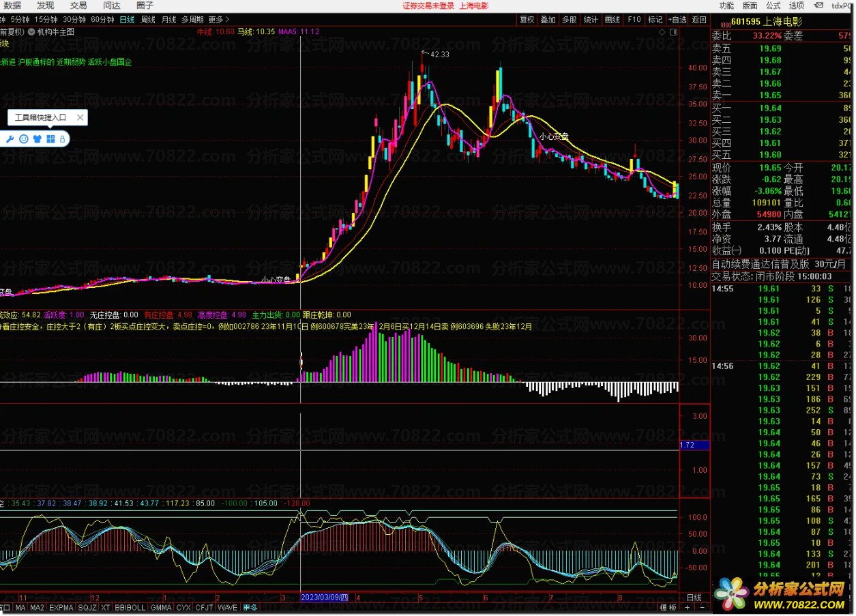The image size is (856, 616).
Task: Expand 更多 indicator tabs at bottom
Action: click(x=250, y=607)
